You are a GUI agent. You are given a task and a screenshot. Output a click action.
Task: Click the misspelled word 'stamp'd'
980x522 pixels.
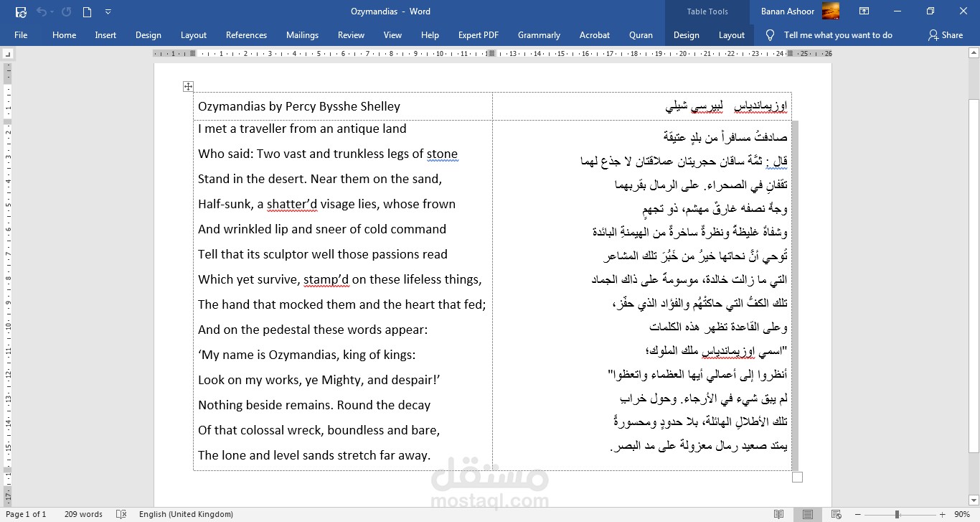click(326, 279)
